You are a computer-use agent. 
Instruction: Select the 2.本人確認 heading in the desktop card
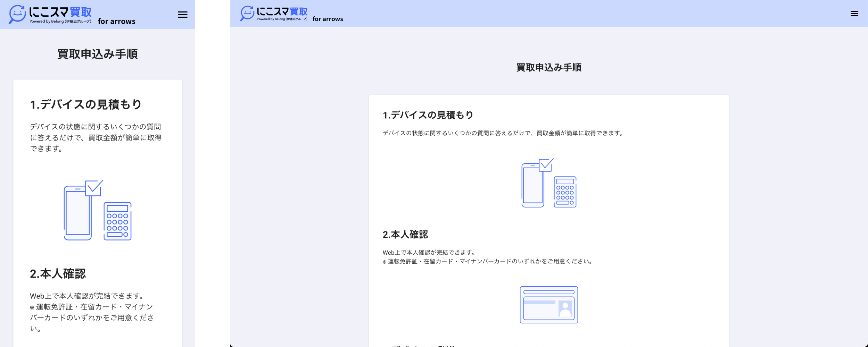[x=405, y=235]
